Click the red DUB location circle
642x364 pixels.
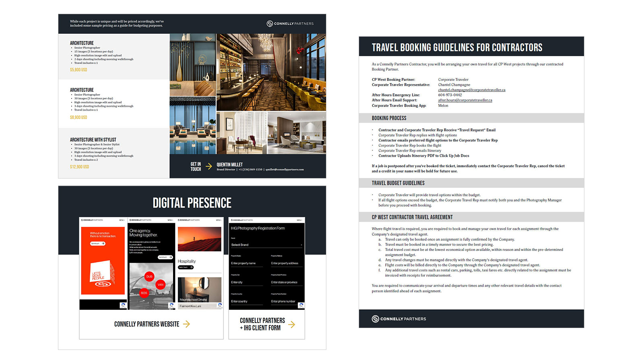(149, 277)
